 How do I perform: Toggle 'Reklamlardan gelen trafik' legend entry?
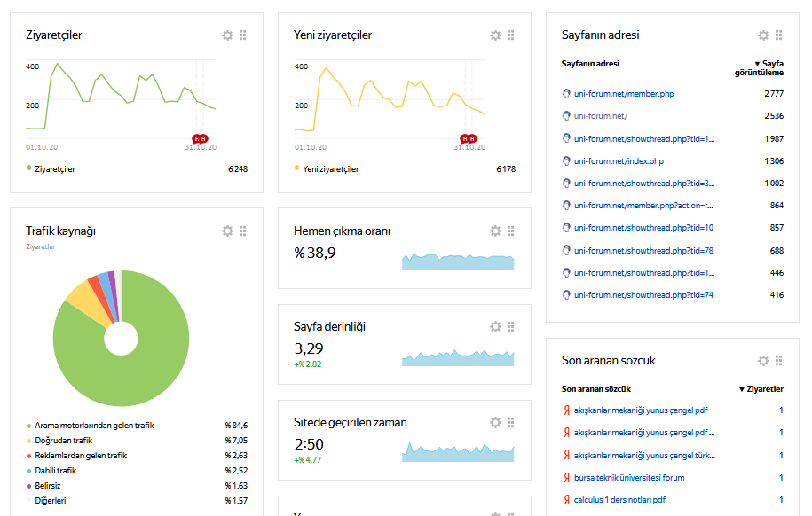click(81, 456)
